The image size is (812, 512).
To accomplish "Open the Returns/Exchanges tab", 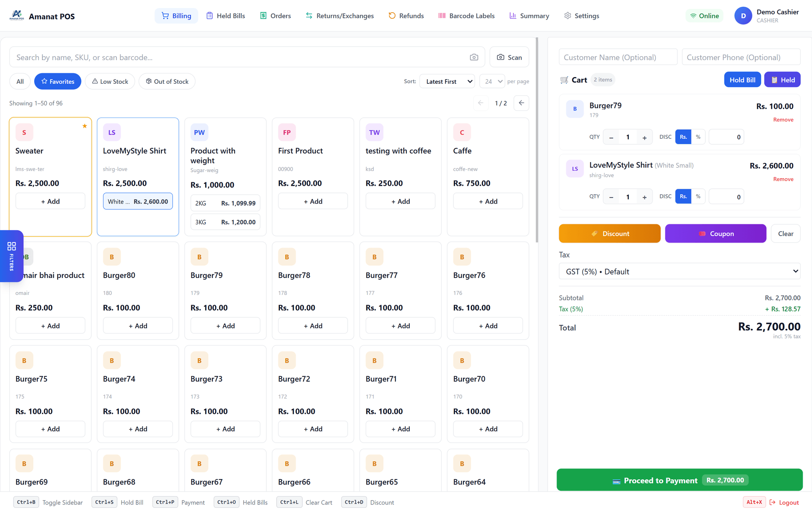I will click(340, 16).
